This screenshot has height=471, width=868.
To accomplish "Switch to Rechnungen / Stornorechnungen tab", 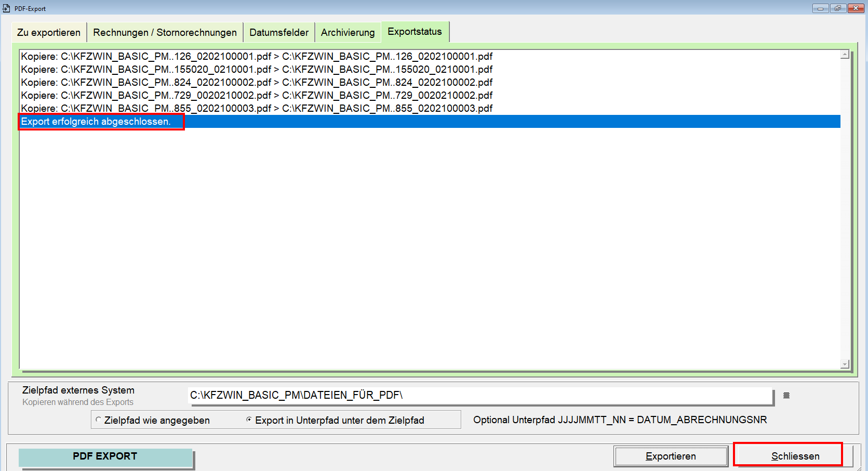I will (165, 32).
